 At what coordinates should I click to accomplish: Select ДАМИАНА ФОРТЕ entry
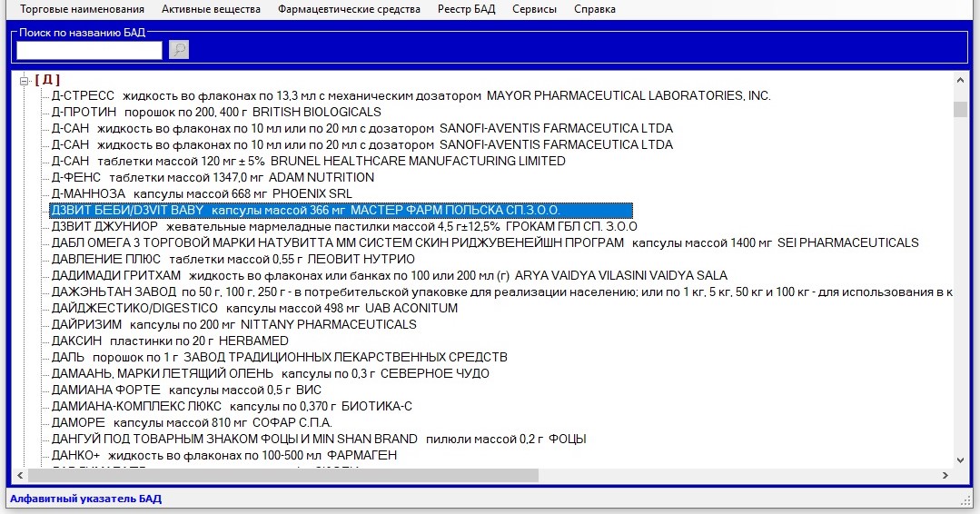pyautogui.click(x=186, y=390)
